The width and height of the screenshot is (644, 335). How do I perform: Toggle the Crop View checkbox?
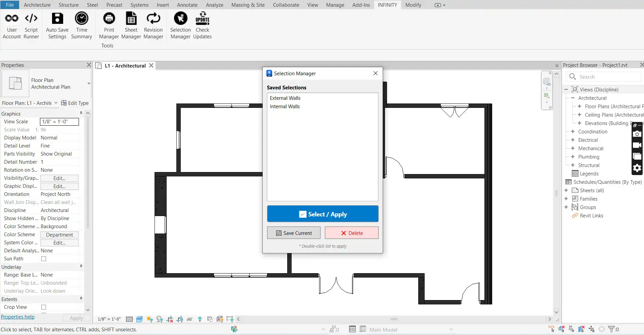(x=44, y=307)
